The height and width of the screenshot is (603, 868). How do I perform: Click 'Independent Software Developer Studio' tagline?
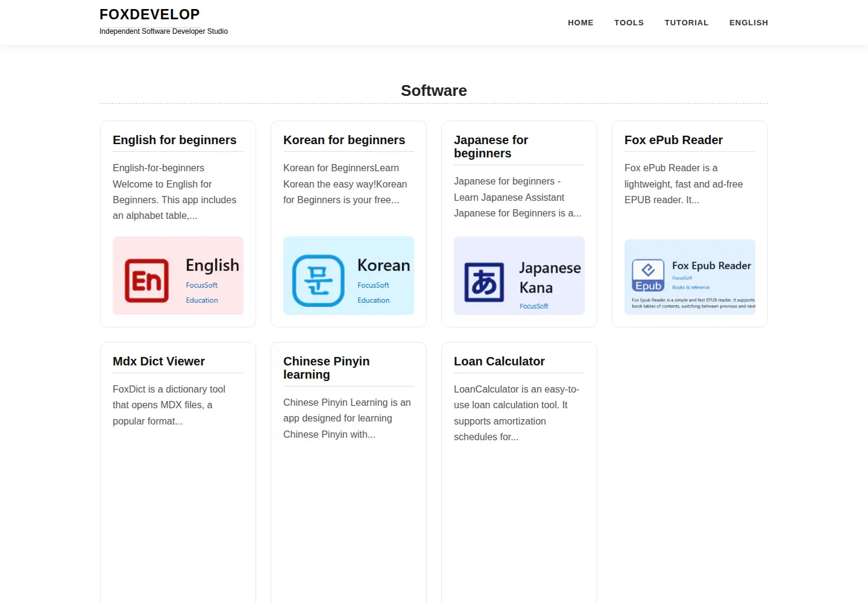[163, 31]
